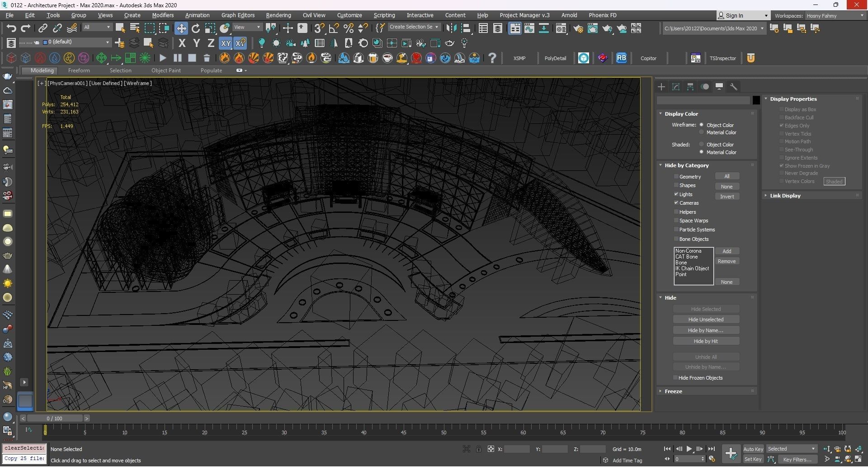
Task: Click the Invert category button
Action: click(x=727, y=197)
